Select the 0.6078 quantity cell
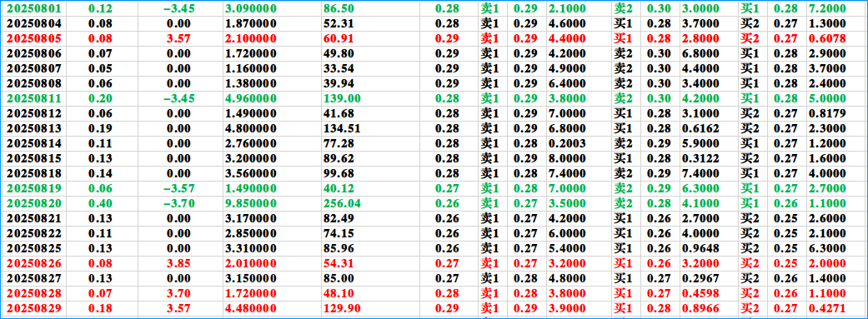Viewport: 868px width, 319px height. tap(827, 38)
